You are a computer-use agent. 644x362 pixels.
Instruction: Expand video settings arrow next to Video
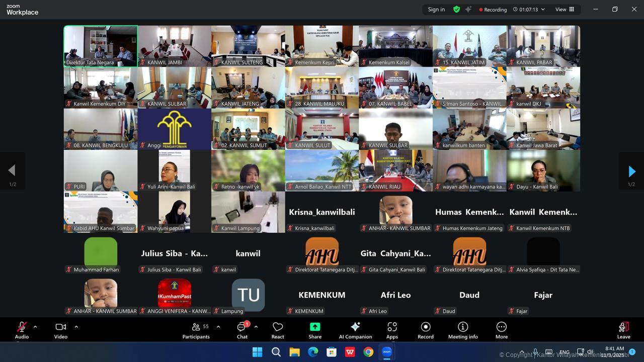[76, 327]
